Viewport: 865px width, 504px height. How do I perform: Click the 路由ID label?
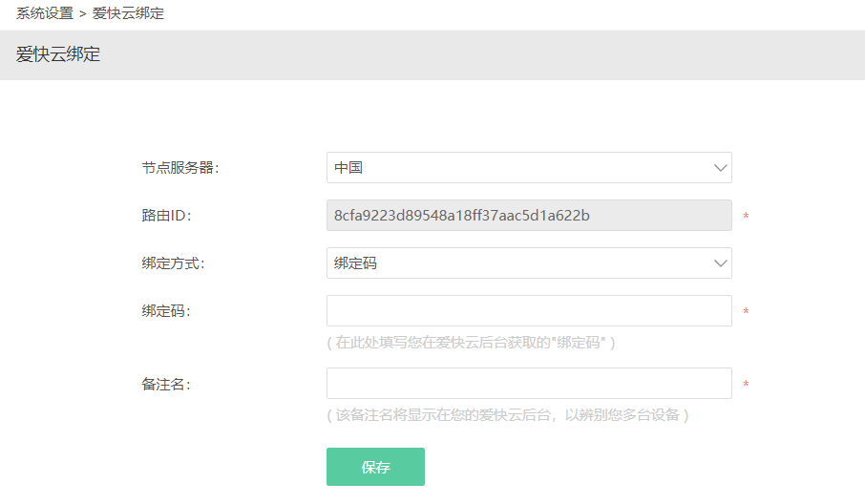click(166, 216)
